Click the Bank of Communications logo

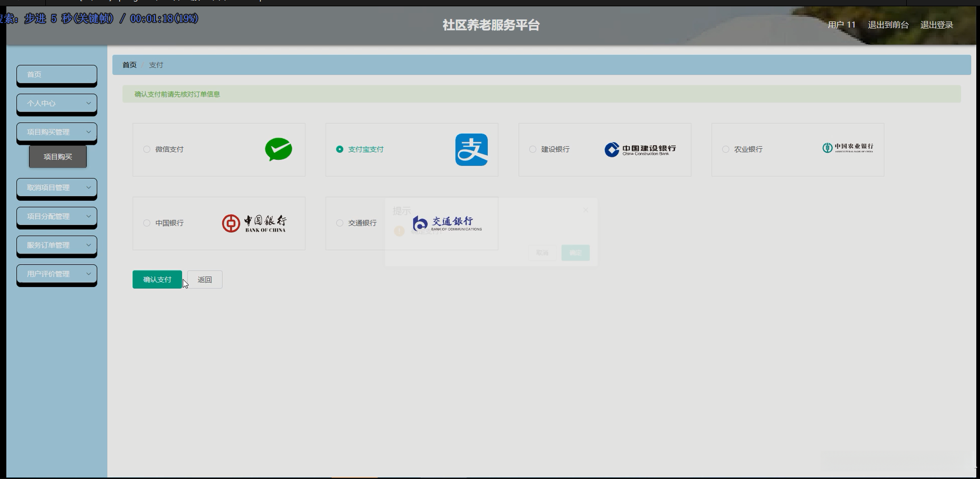coord(447,223)
